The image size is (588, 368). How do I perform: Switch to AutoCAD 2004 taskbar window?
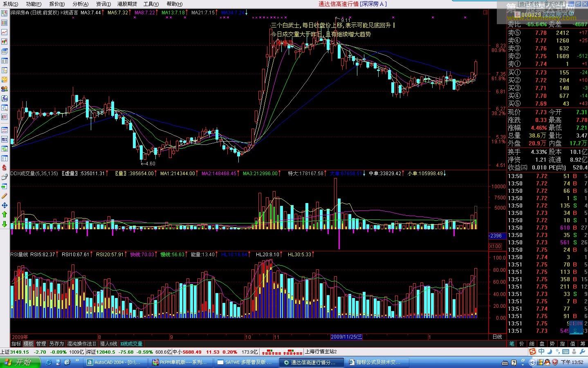[x=114, y=362]
